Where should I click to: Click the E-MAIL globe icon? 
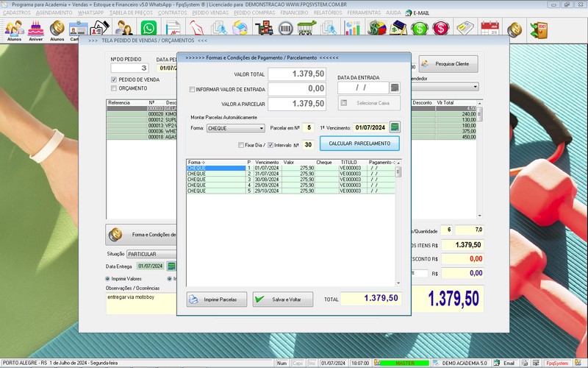409,13
